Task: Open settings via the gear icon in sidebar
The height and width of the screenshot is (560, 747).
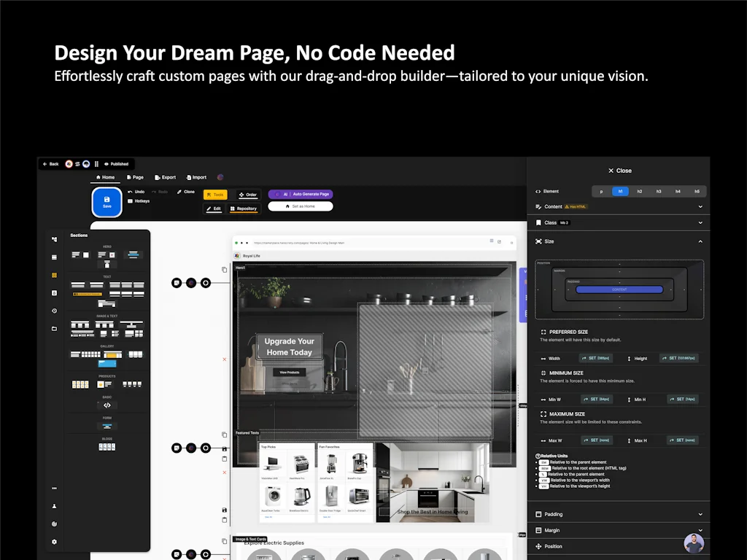Action: tap(53, 542)
